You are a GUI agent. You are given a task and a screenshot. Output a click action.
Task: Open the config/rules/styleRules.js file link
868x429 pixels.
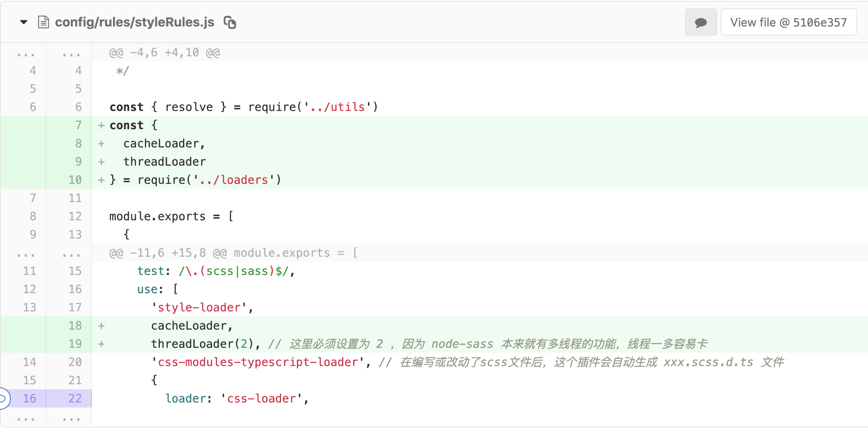pyautogui.click(x=135, y=22)
